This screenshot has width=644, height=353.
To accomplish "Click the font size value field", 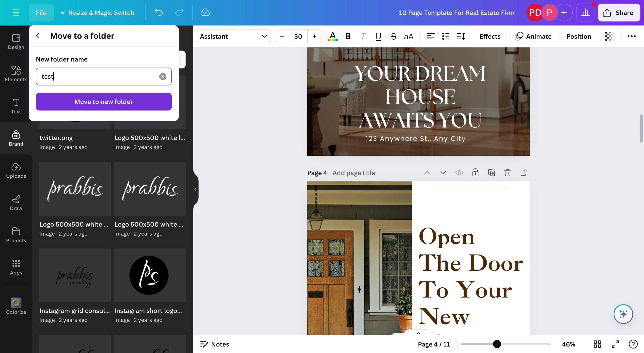I will tap(298, 36).
